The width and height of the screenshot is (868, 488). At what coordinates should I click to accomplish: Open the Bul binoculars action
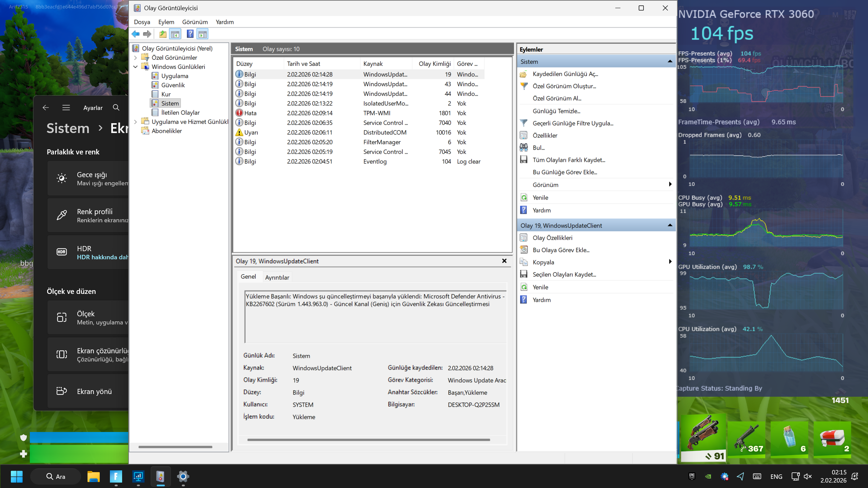coord(538,148)
